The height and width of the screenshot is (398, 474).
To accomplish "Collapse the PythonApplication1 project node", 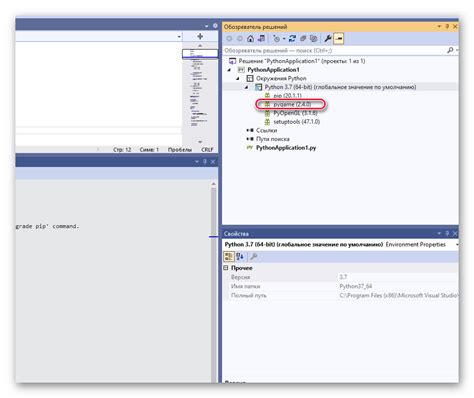I will (x=229, y=70).
